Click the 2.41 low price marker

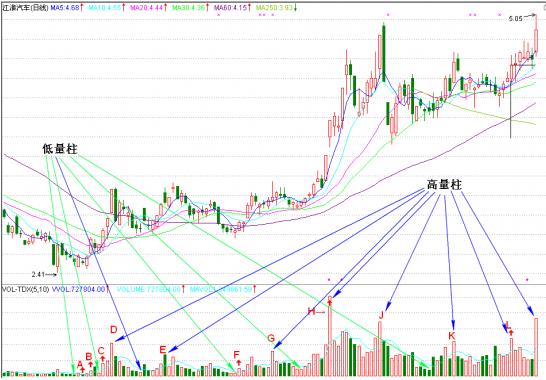pos(38,274)
